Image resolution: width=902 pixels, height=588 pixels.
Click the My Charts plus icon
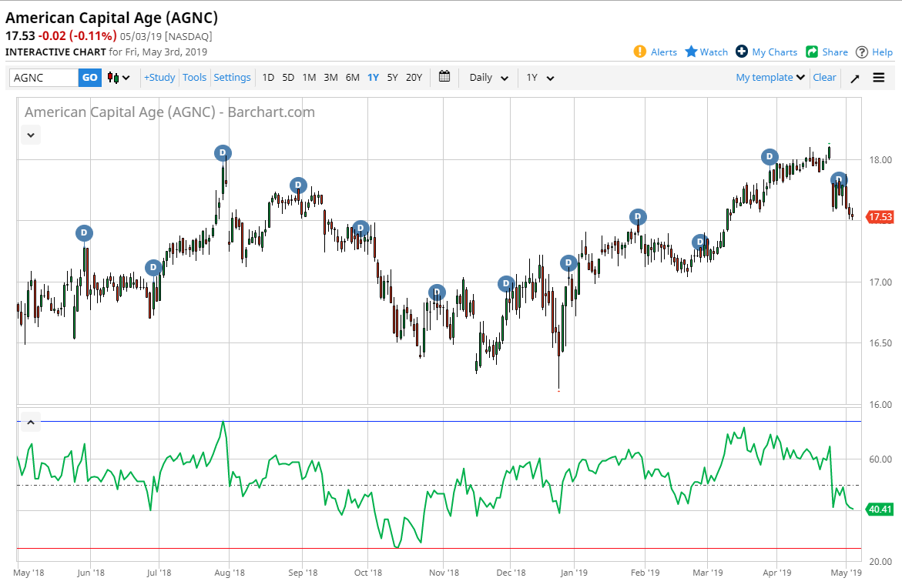tap(742, 52)
